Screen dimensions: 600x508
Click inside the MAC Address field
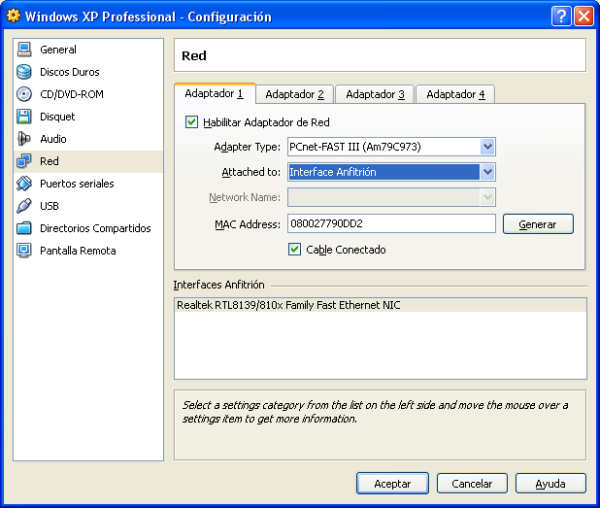pos(390,224)
